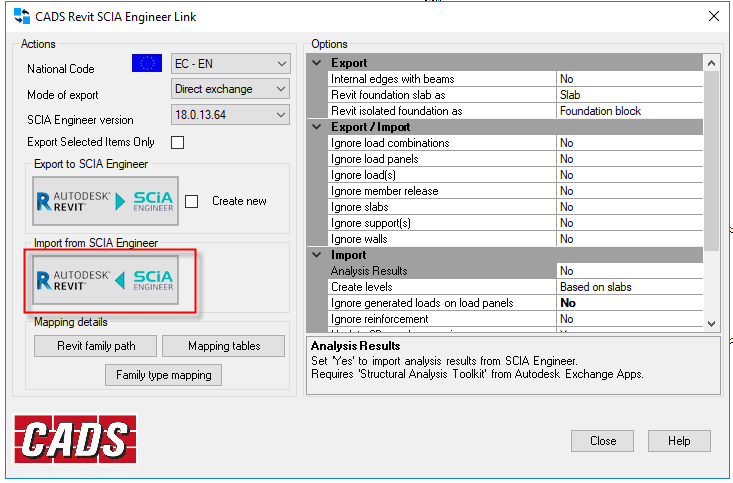The width and height of the screenshot is (733, 483).
Task: Select the Ignore slabs option
Action: [x=516, y=207]
